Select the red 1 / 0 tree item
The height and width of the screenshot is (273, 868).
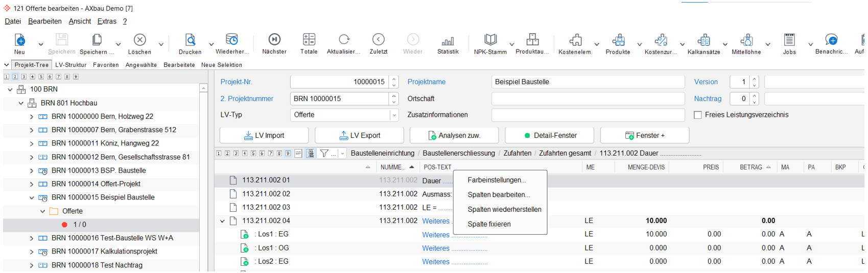[x=80, y=225]
